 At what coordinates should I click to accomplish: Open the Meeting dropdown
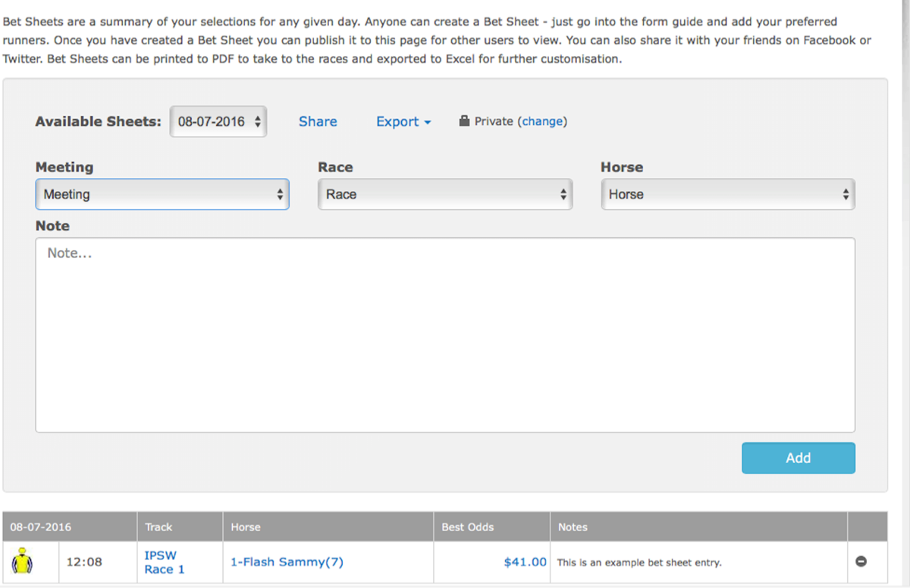(x=162, y=195)
